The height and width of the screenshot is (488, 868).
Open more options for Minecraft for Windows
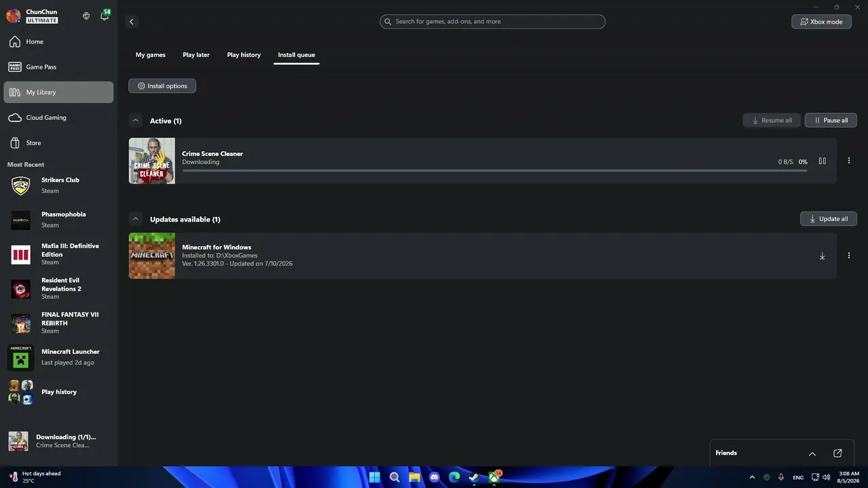[x=849, y=256]
